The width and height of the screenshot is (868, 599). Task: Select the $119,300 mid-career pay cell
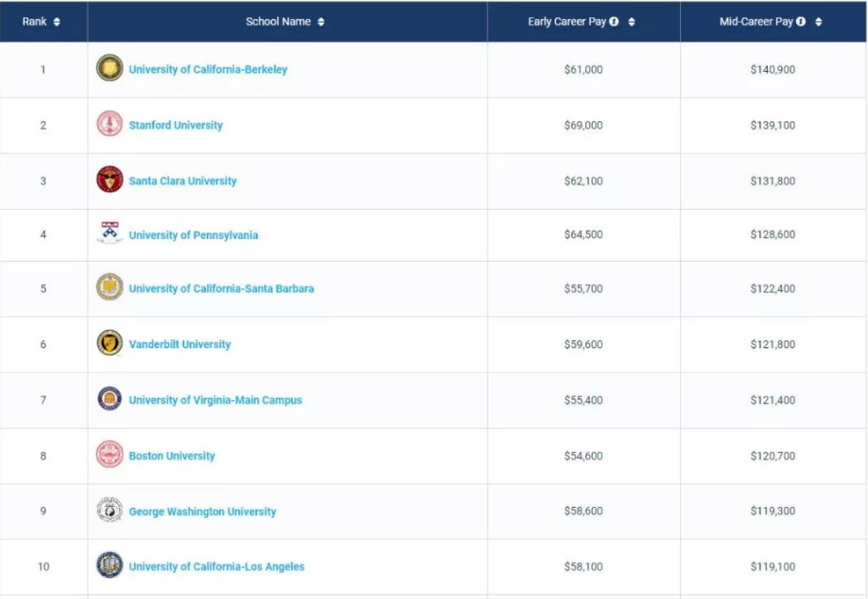point(773,511)
